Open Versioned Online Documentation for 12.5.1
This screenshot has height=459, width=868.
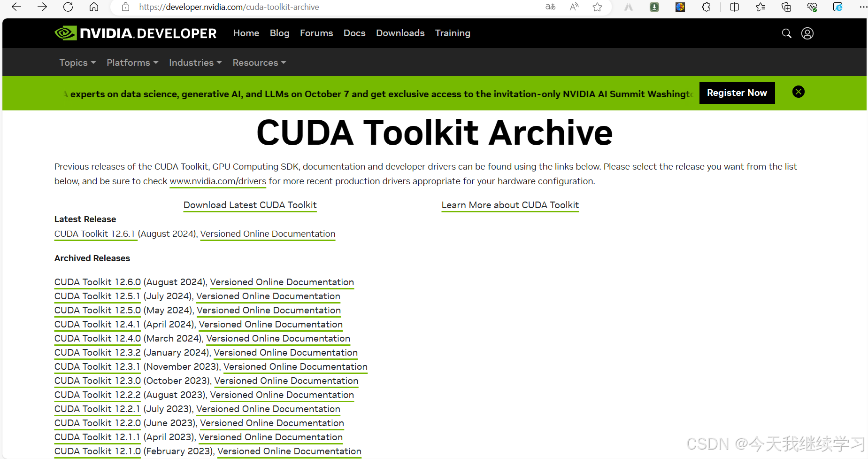pyautogui.click(x=268, y=296)
